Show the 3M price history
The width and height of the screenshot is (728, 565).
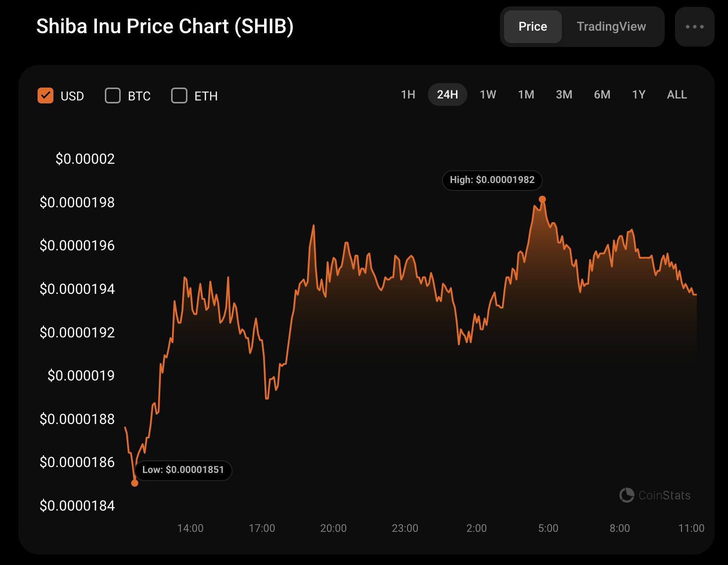click(564, 94)
